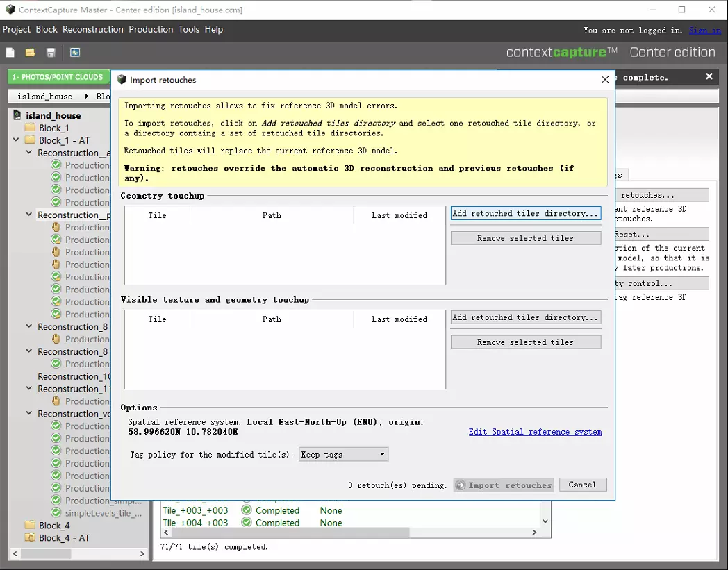Close the complete notification banner

[709, 76]
